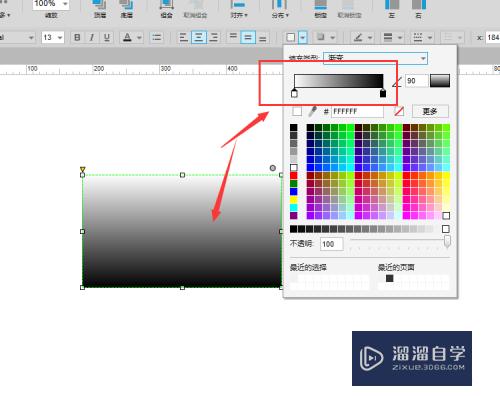Select the eyedropper color picker
500x396 pixels.
(312, 111)
